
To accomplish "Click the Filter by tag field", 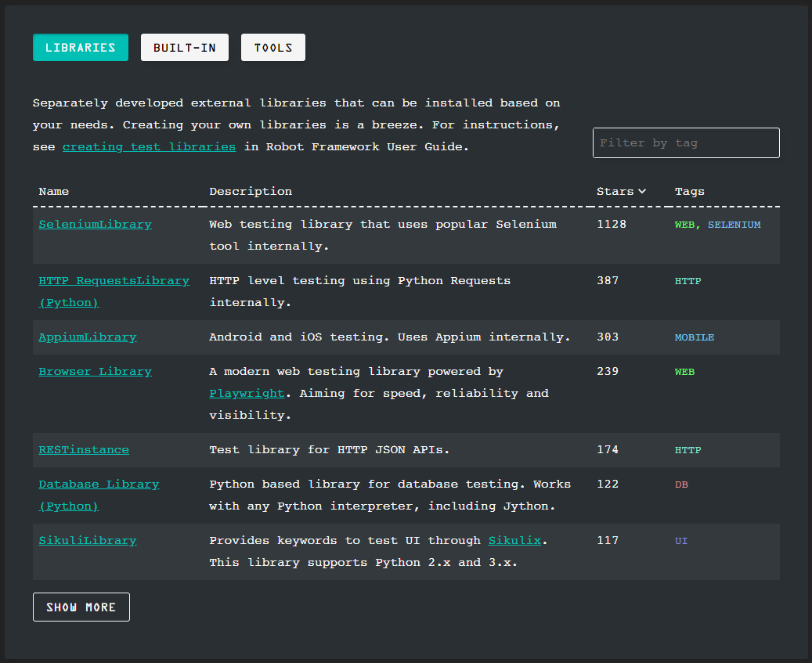I will pyautogui.click(x=686, y=142).
